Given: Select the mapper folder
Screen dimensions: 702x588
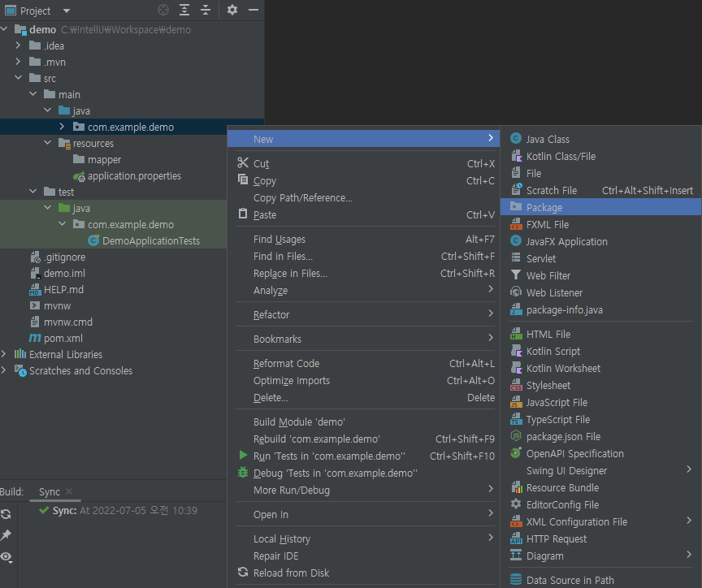Looking at the screenshot, I should [104, 159].
